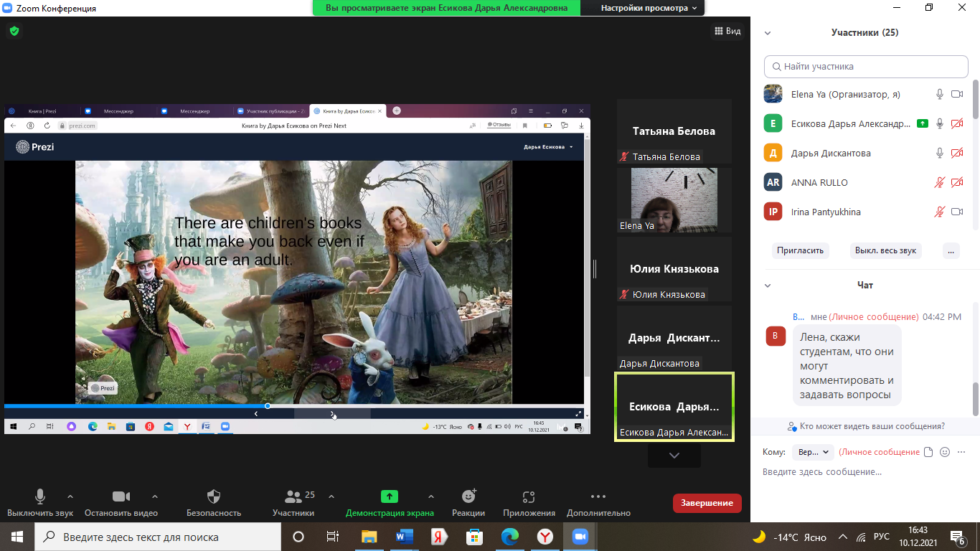Click green screen-share indicator beside Есикова Дарья
980x551 pixels.
tap(923, 123)
